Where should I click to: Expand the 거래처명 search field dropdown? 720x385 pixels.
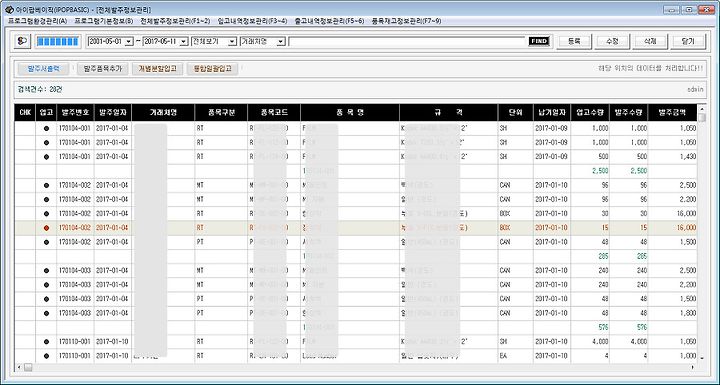281,41
